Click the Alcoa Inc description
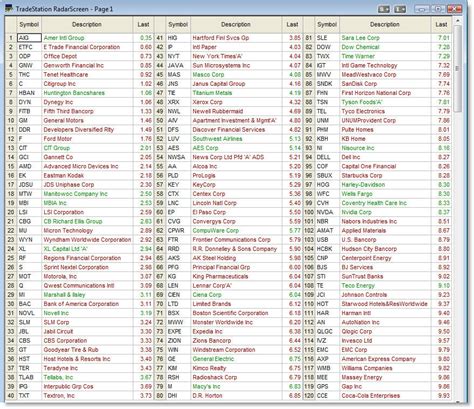Screen dimensions: 474x409 [x=205, y=166]
